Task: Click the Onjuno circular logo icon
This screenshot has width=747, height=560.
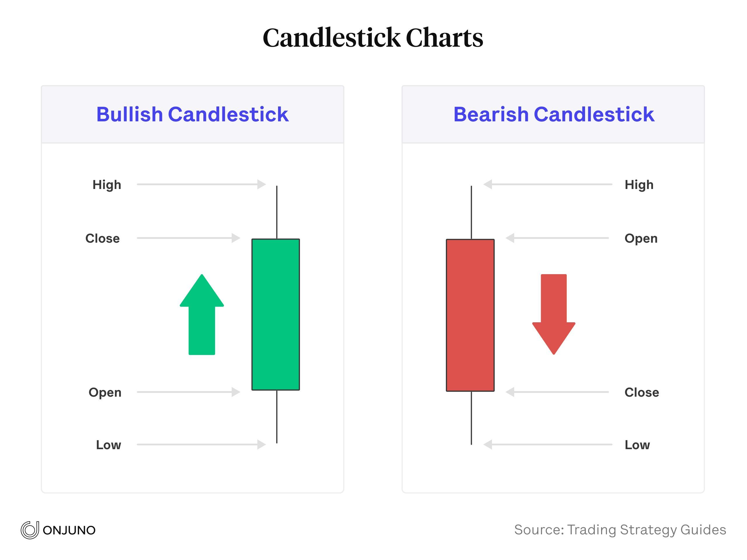Action: (29, 530)
